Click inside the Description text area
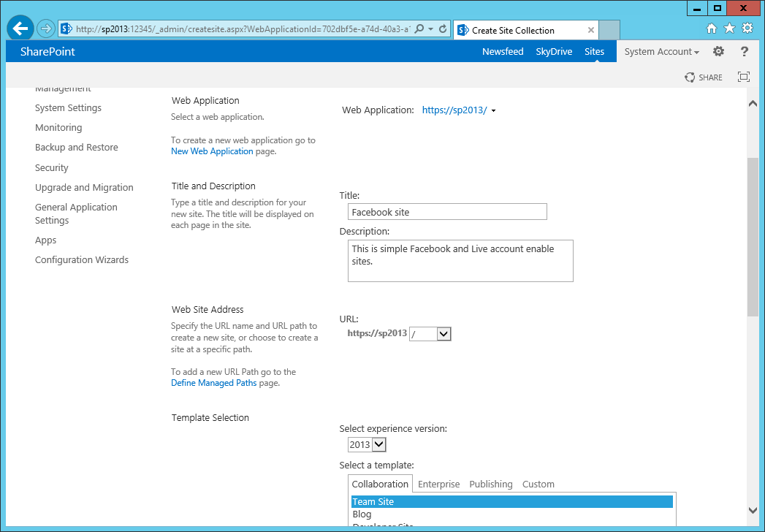Image resolution: width=765 pixels, height=532 pixels. 460,261
